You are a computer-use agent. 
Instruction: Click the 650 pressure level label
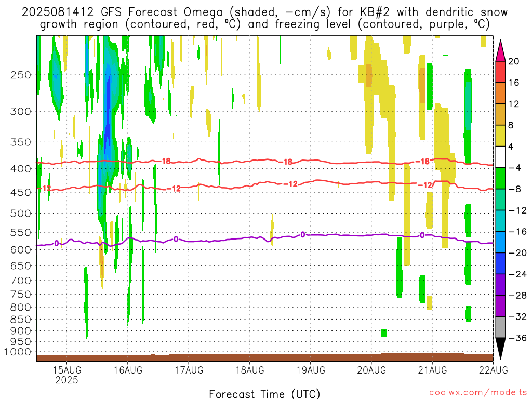21,265
